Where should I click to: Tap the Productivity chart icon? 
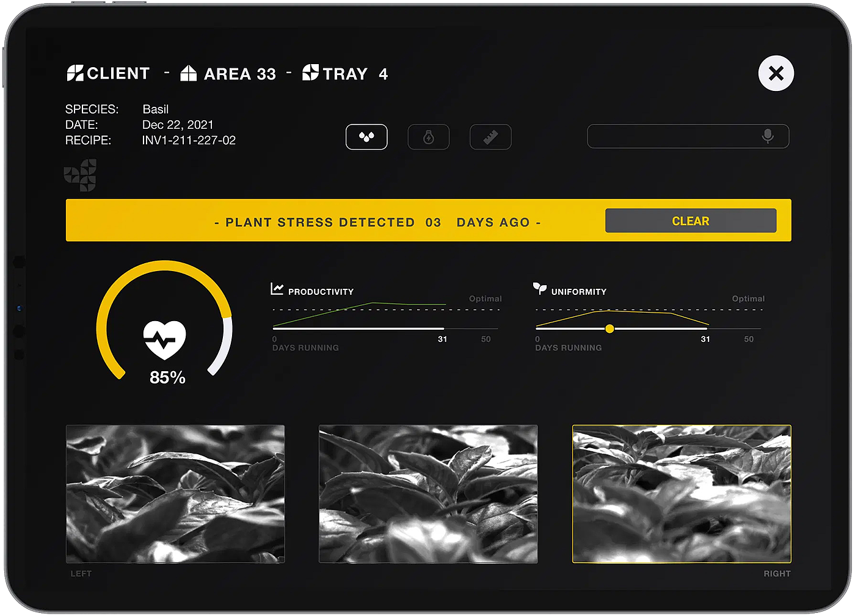(x=277, y=289)
